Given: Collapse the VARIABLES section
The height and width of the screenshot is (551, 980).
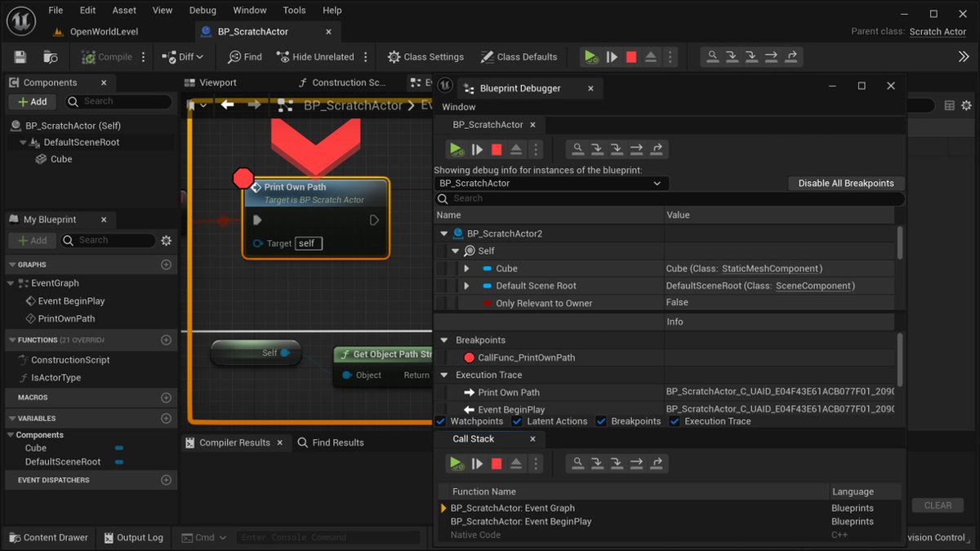Looking at the screenshot, I should [x=11, y=418].
